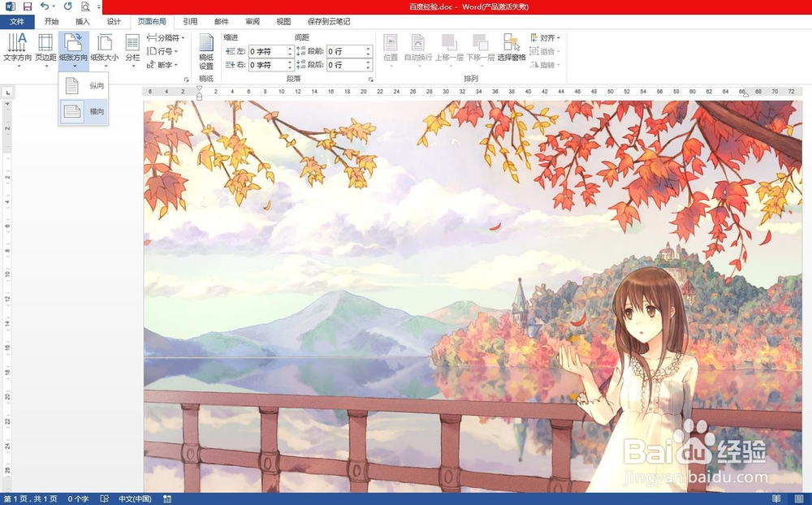The image size is (812, 505).
Task: Click the 纸张方向 (Orientation) button
Action: click(x=74, y=50)
